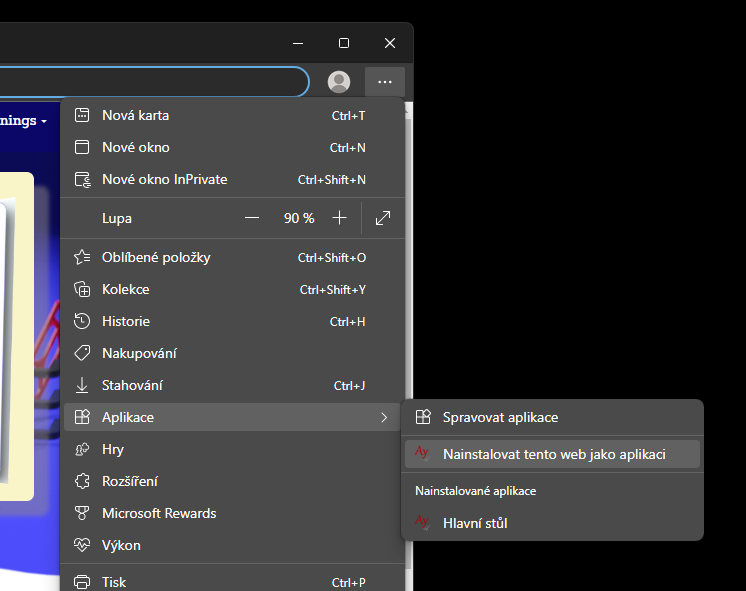The width and height of the screenshot is (746, 591).
Task: Close the browser window
Action: pyautogui.click(x=390, y=43)
